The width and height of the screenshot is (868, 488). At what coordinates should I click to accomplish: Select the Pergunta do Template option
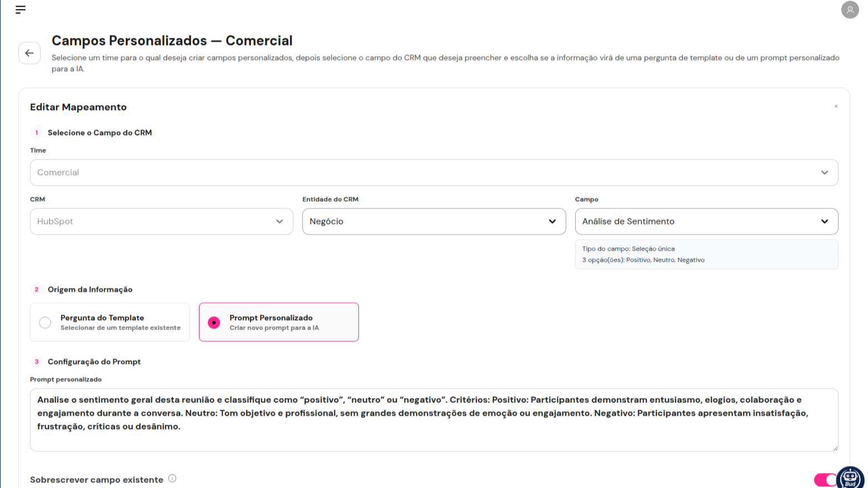(110, 322)
